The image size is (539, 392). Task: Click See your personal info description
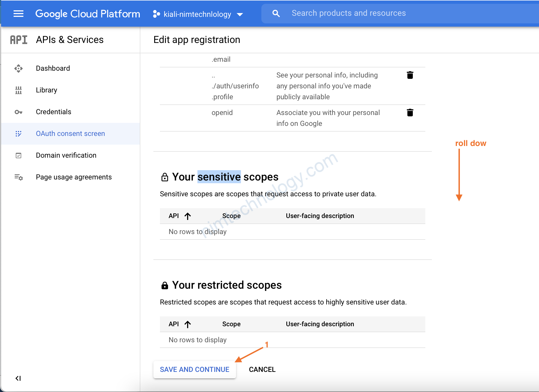pyautogui.click(x=327, y=86)
